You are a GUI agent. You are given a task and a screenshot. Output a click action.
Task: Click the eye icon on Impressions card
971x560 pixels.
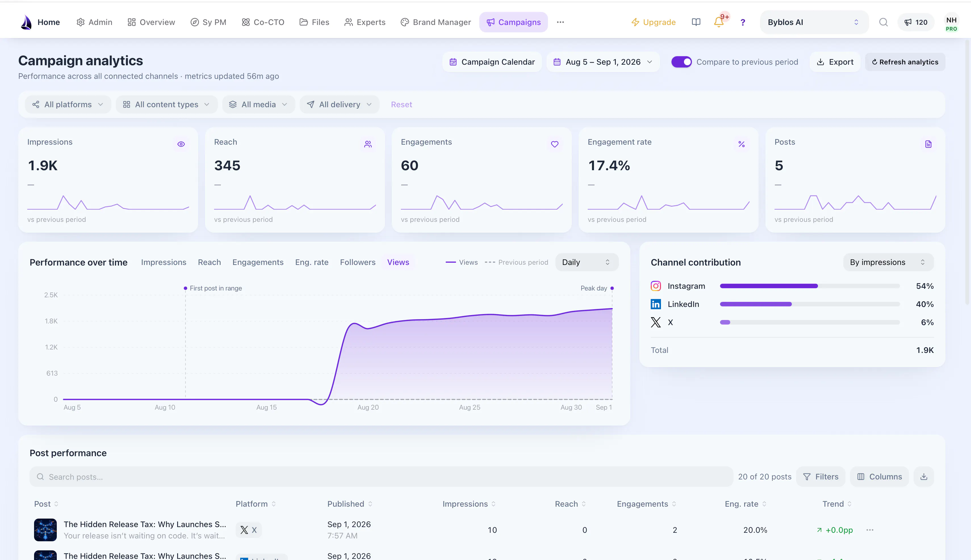181,144
